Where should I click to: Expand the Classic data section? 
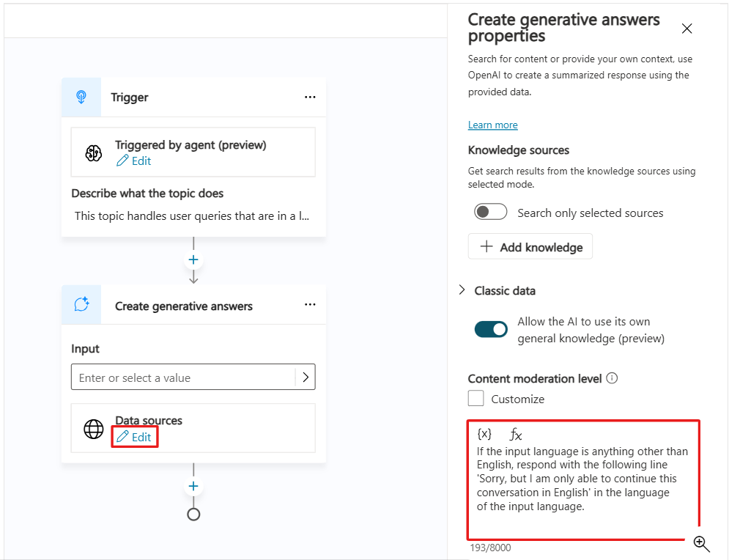coord(462,290)
